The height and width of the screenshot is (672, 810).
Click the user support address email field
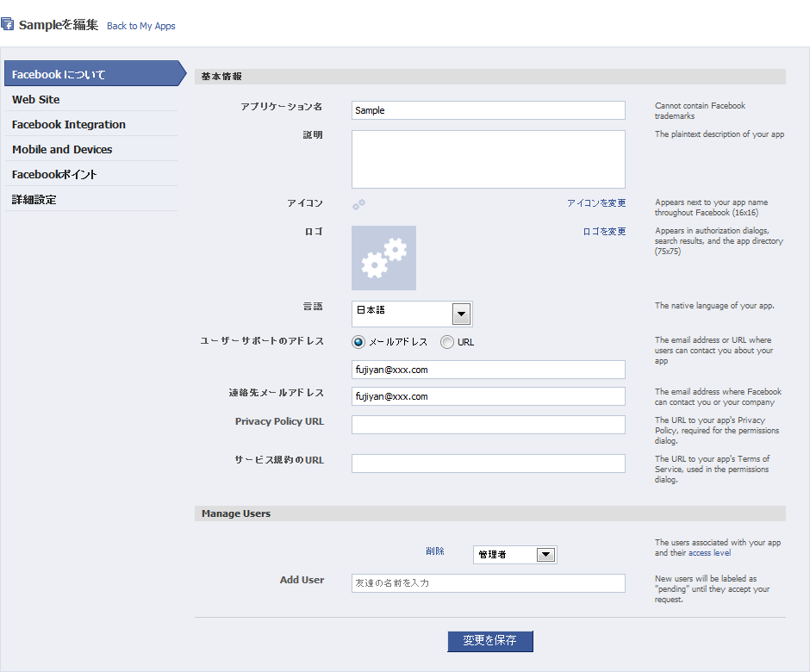489,370
